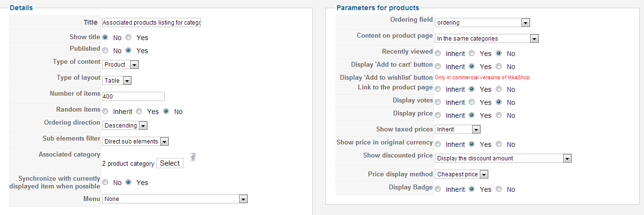Viewport: 644px width, 215px height.
Task: Set Show title to Yes
Action: click(128, 37)
